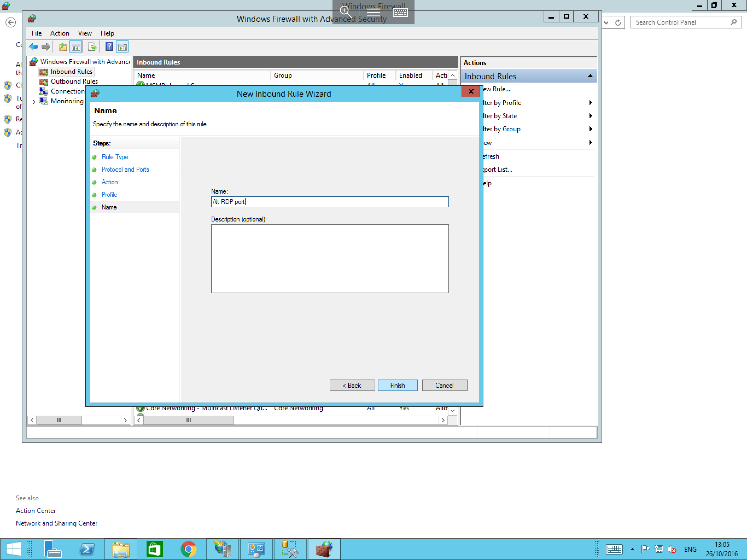Click the search magnifier in Control Panel

[733, 22]
